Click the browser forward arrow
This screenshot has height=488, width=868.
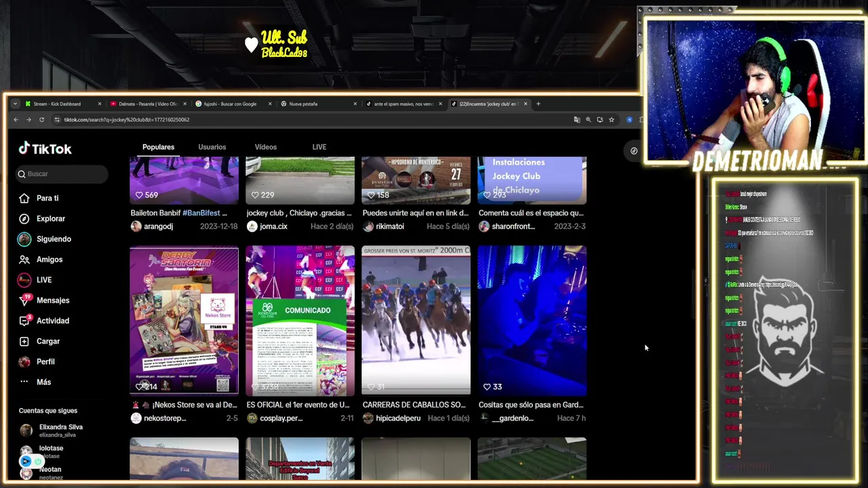[x=28, y=119]
